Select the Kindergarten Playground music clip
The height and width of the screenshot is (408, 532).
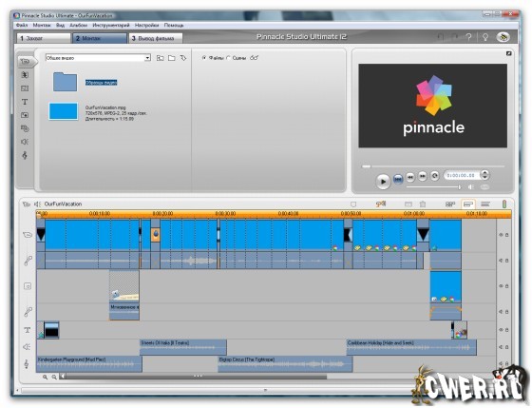coord(89,364)
